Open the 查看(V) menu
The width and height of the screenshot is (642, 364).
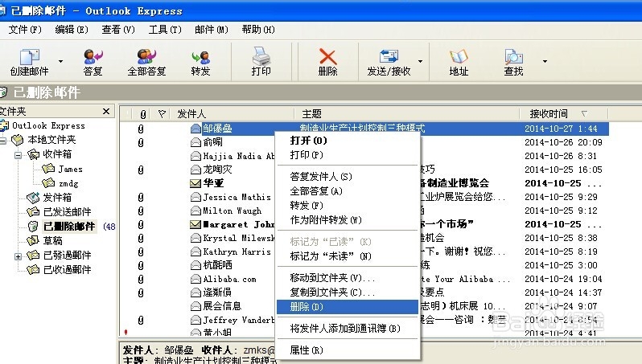[x=118, y=30]
